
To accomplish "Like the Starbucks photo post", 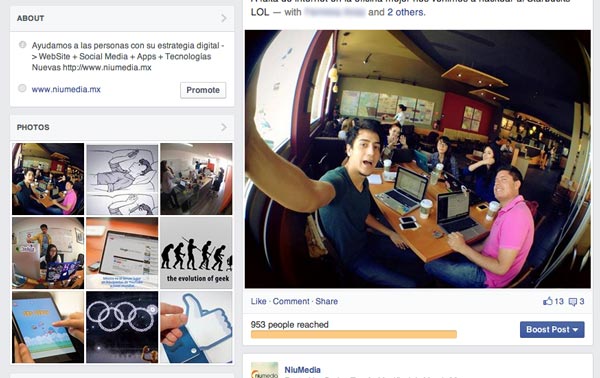I will [x=258, y=301].
